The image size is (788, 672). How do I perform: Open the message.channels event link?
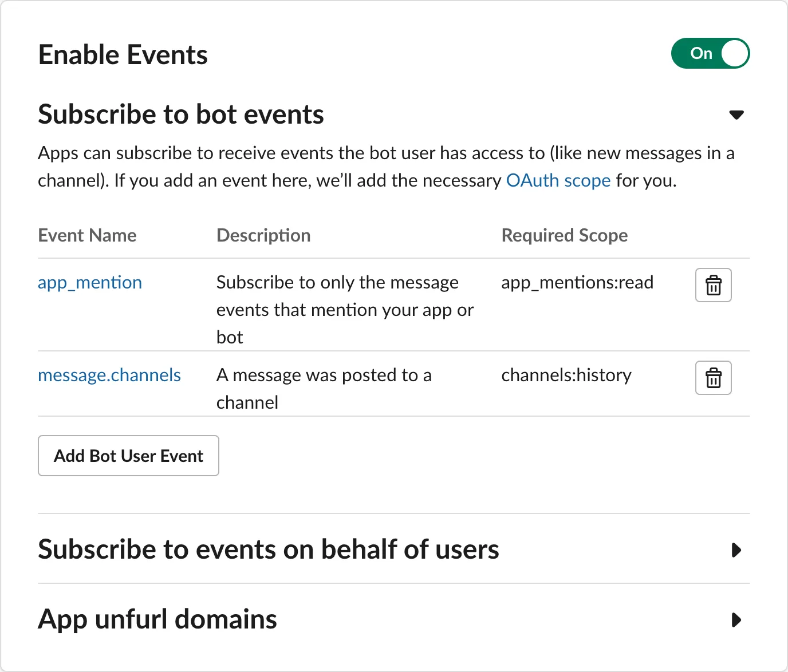(x=109, y=375)
